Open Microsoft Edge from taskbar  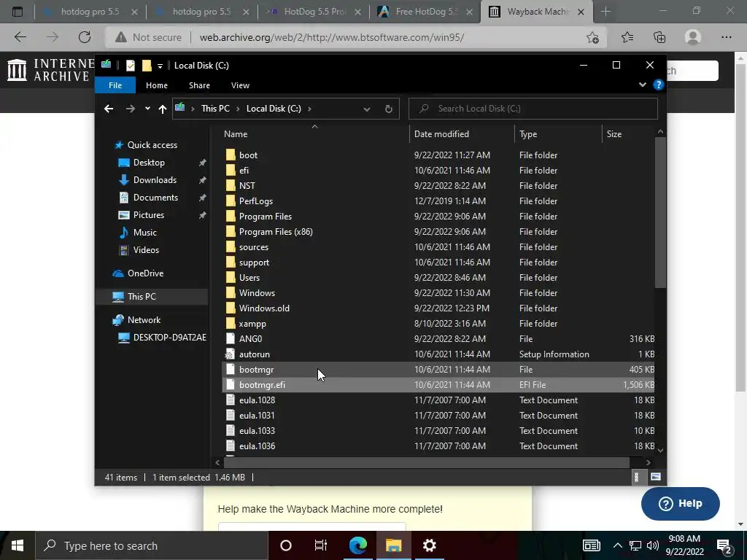(x=357, y=545)
